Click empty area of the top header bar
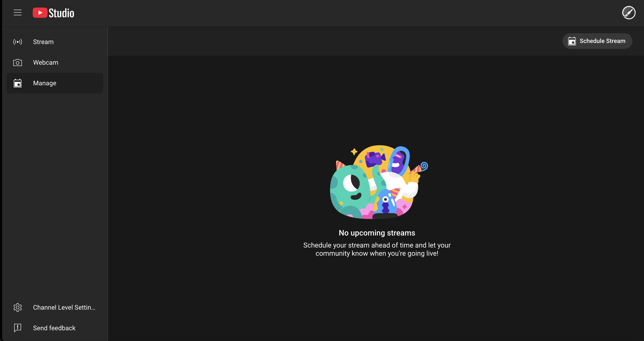Image resolution: width=644 pixels, height=341 pixels. (x=325, y=13)
